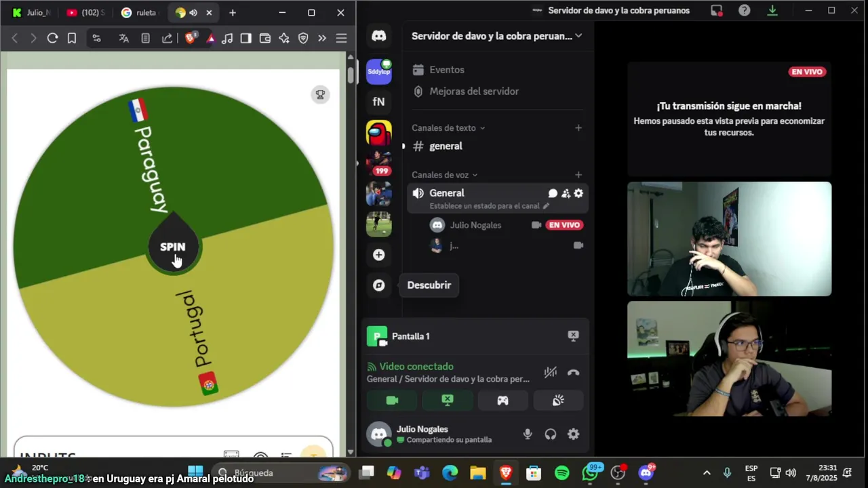Expand the hidden toolbar extensions chevron
This screenshot has height=488, width=868.
coord(322,38)
